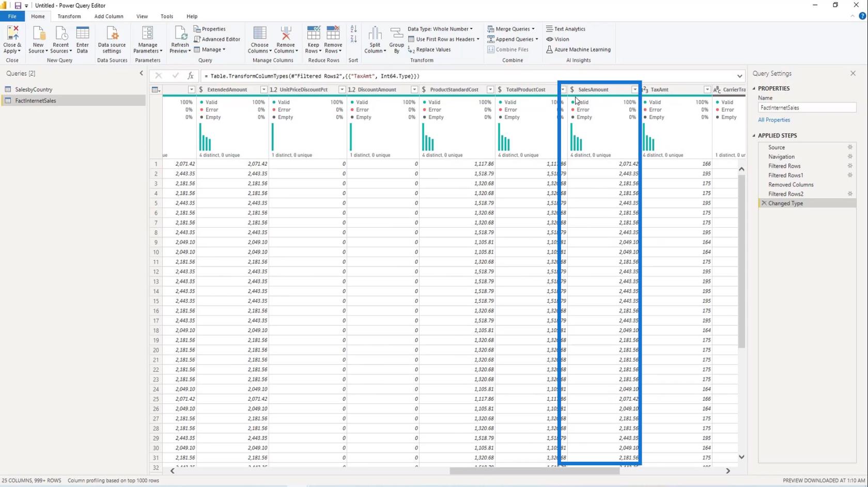Click the SalesAmount column header
Screen dimensions: 868x487
pos(593,90)
